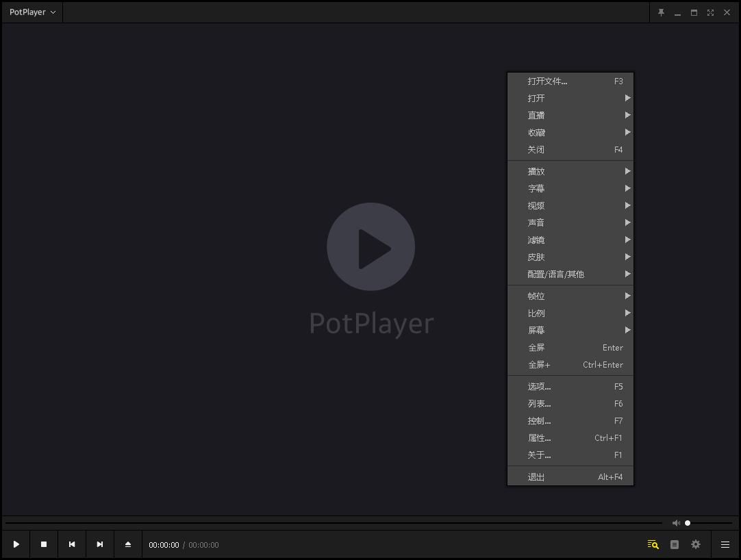Select 全屏 Enter menu entry
Viewport: 741px width, 560px height.
point(570,347)
